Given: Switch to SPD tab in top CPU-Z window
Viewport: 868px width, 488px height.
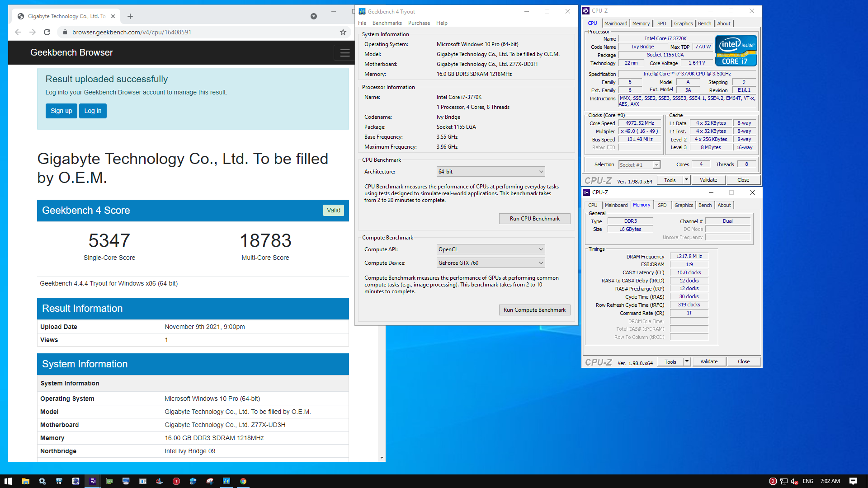Looking at the screenshot, I should 661,23.
